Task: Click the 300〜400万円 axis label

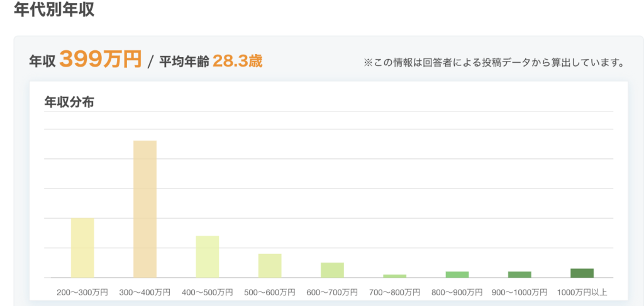Action: tap(145, 292)
